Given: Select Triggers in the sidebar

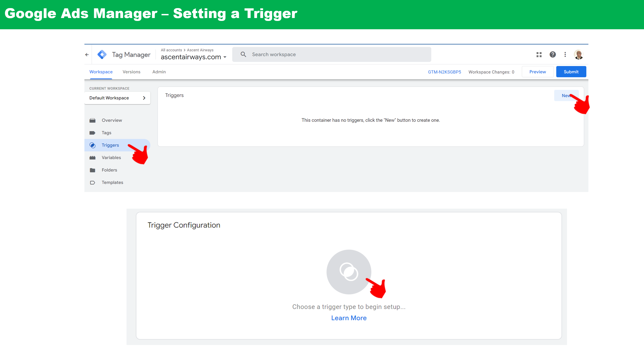Looking at the screenshot, I should pyautogui.click(x=110, y=145).
